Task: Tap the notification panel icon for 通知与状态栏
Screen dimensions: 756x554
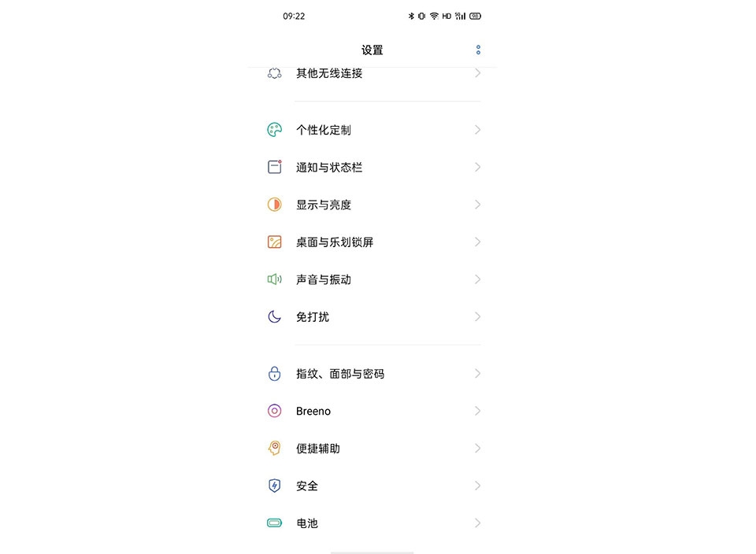Action: tap(274, 167)
